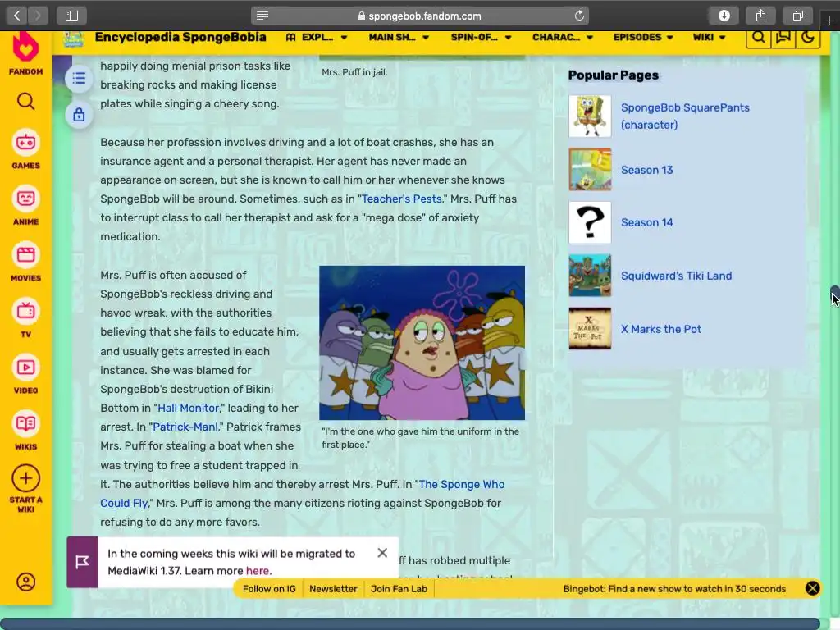Open the Season 14 popular page
This screenshot has height=630, width=840.
click(646, 222)
